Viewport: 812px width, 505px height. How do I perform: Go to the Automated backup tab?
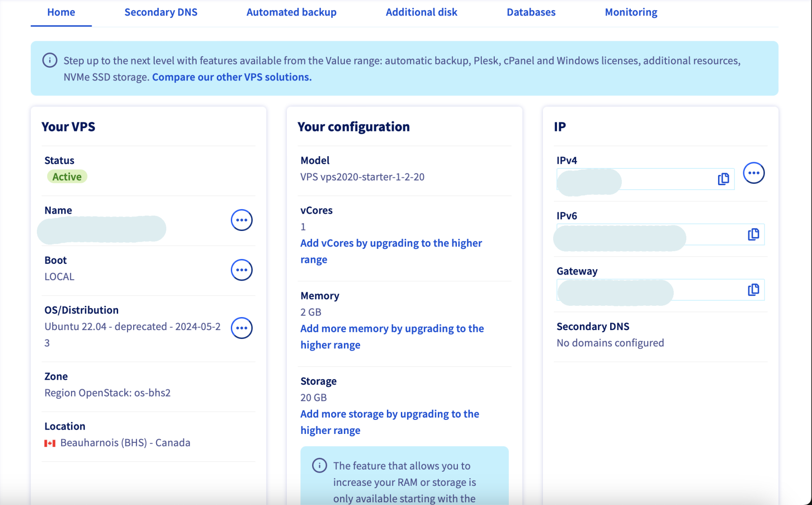click(x=292, y=12)
